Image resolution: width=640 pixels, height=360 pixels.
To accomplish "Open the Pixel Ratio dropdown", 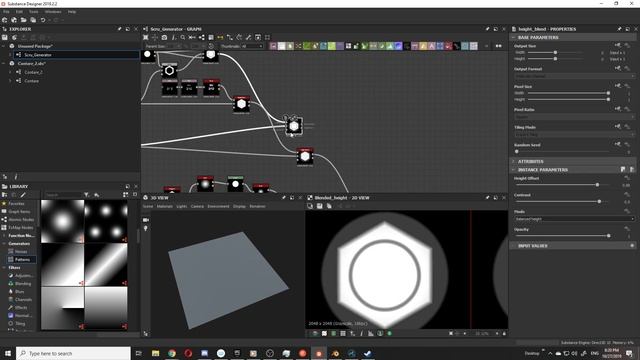I will (x=574, y=117).
